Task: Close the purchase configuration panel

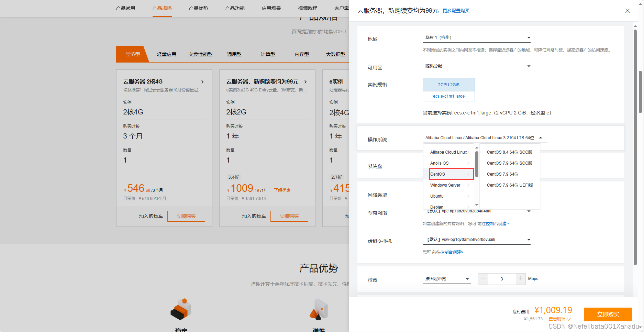Action: 627,11
